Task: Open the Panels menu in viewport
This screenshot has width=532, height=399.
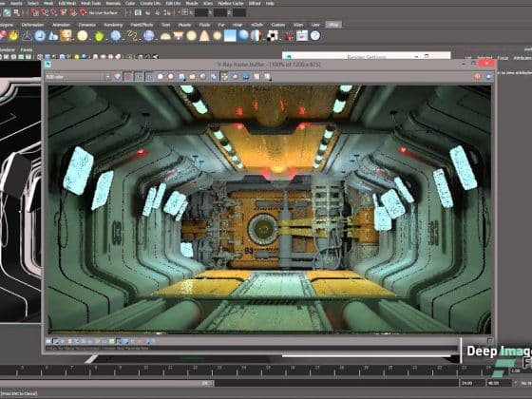Action: [27, 49]
